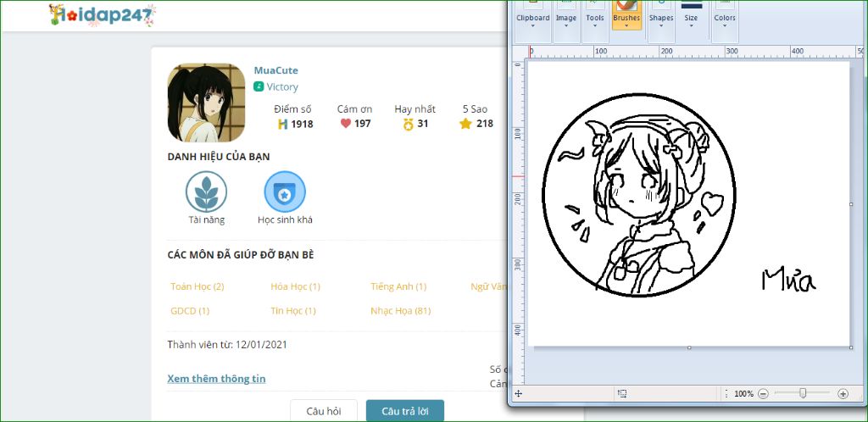Click the 197 thanks count
This screenshot has width=868, height=422.
click(363, 124)
